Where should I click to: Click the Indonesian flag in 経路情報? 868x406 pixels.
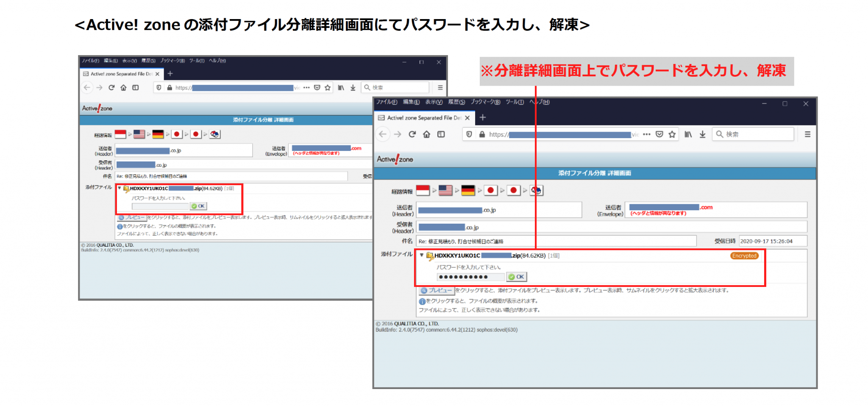pyautogui.click(x=423, y=190)
